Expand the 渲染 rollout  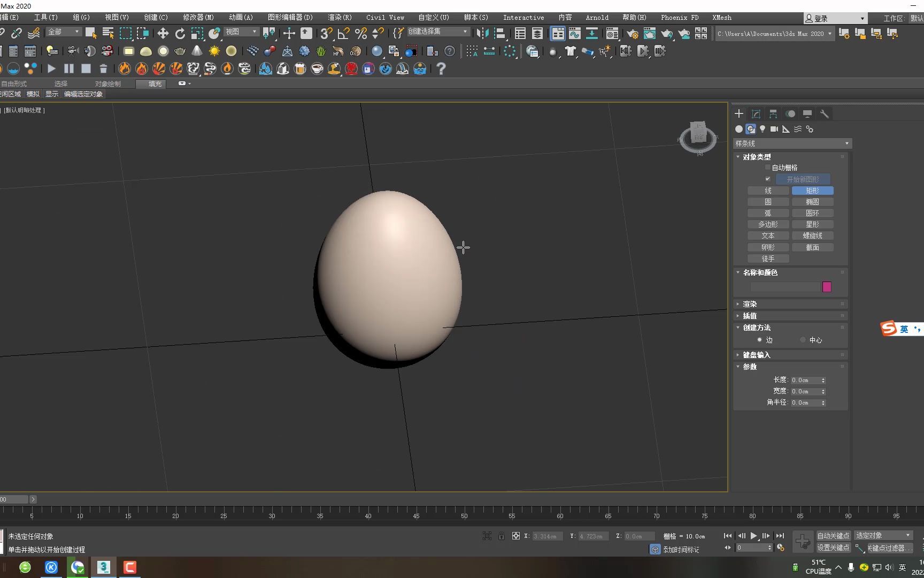coord(750,304)
